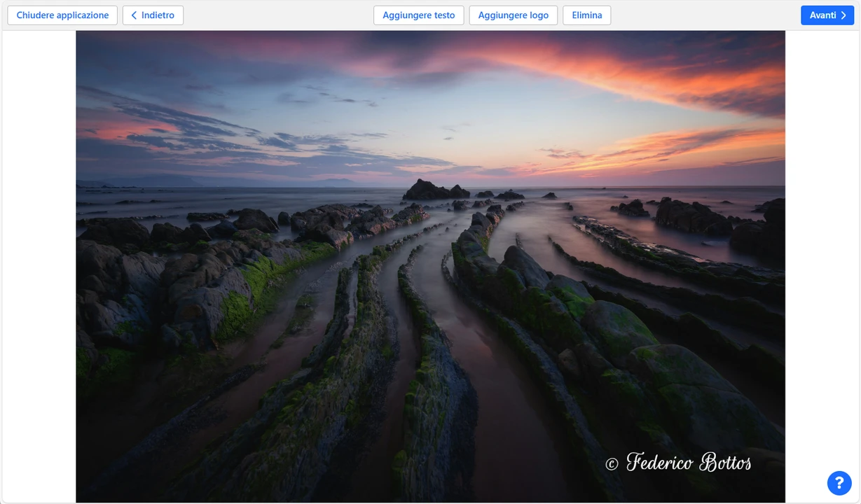
Task: Click the empty toolbar space before Aggiungere testo
Action: click(x=280, y=15)
